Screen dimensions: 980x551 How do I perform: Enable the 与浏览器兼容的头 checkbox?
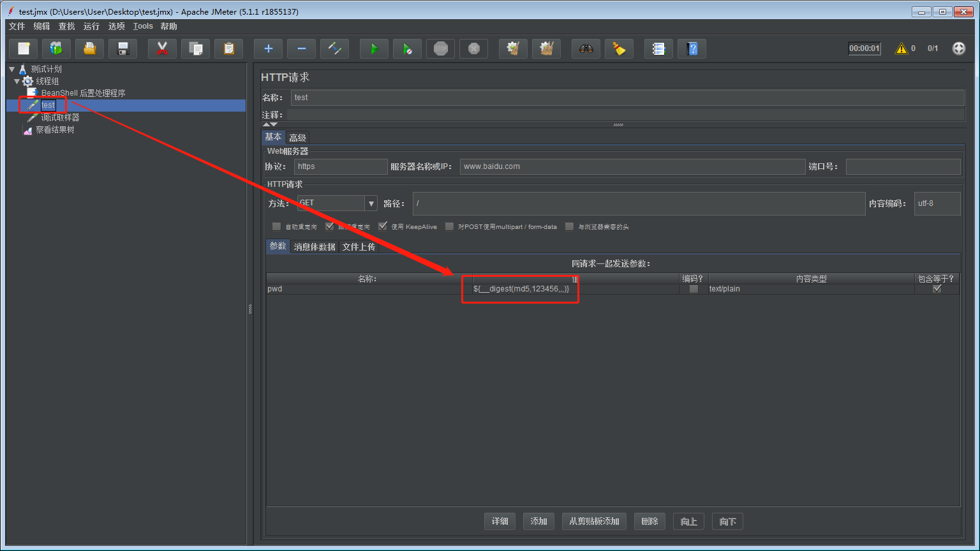pos(569,226)
